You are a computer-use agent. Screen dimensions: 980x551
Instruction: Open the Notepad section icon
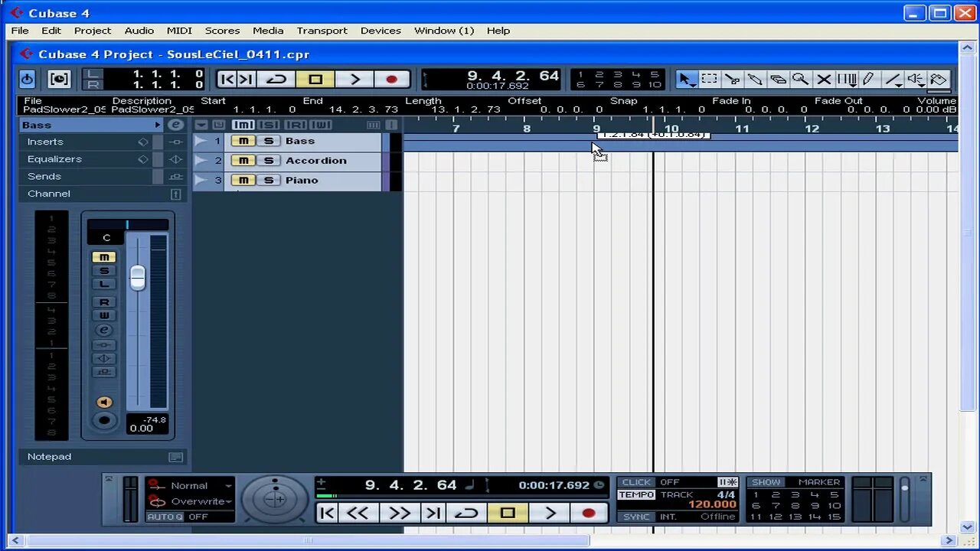pos(175,457)
